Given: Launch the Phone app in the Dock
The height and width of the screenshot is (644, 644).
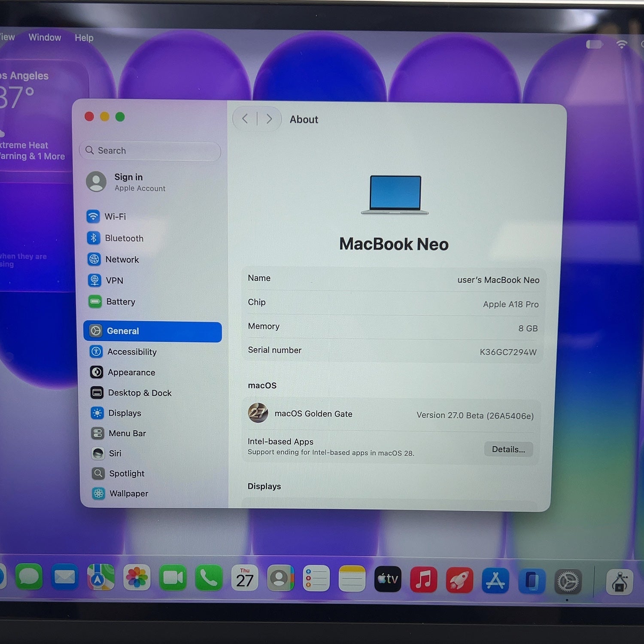Looking at the screenshot, I should [209, 578].
